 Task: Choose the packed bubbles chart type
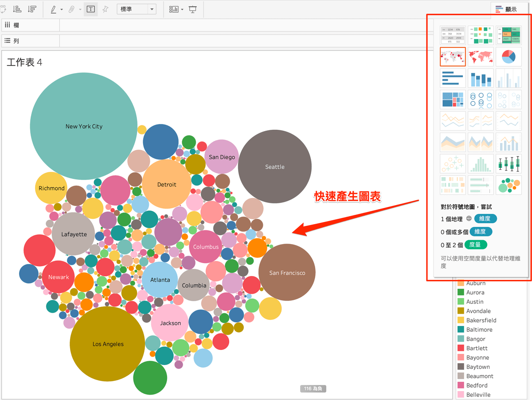coord(509,185)
